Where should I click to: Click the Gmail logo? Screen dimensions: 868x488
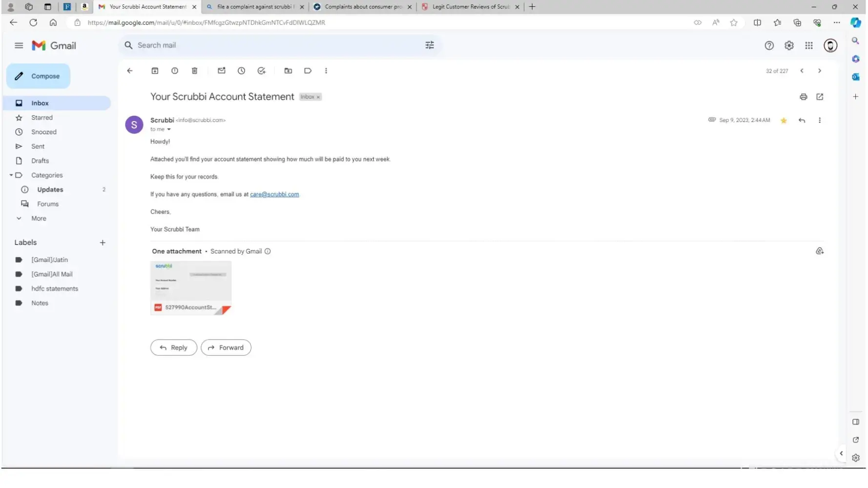pos(54,46)
